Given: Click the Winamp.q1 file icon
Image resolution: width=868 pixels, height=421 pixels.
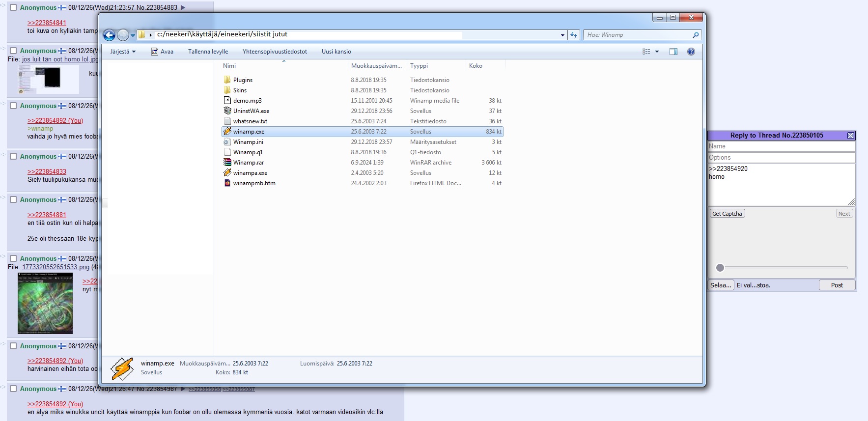Looking at the screenshot, I should [227, 152].
